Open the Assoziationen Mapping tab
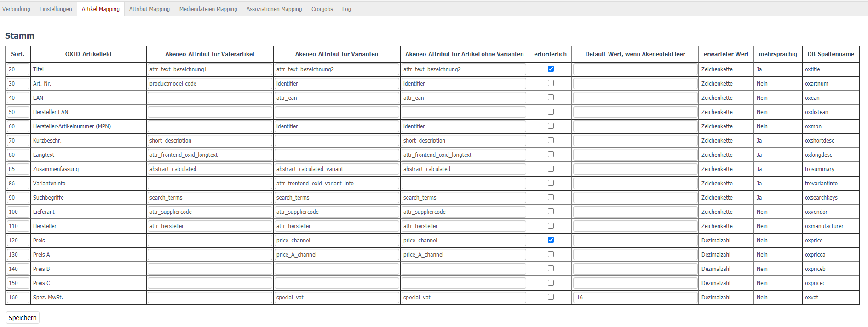Viewport: 868px width, 327px height. [274, 9]
